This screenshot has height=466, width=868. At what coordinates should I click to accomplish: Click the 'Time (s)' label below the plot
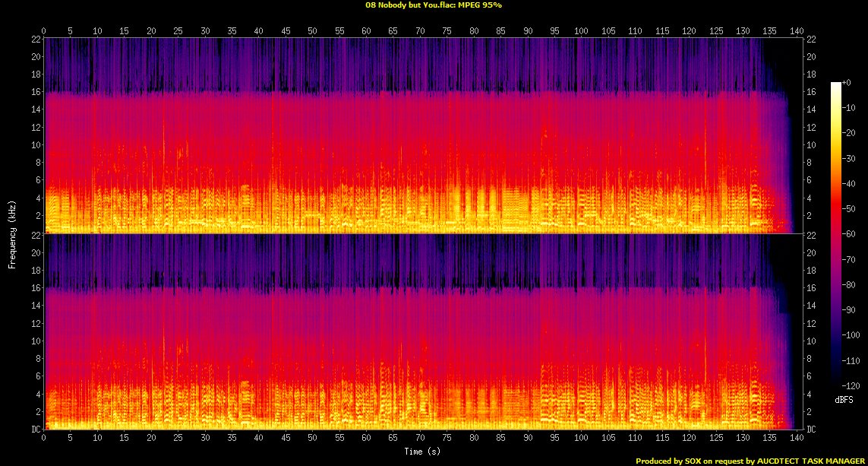(420, 452)
